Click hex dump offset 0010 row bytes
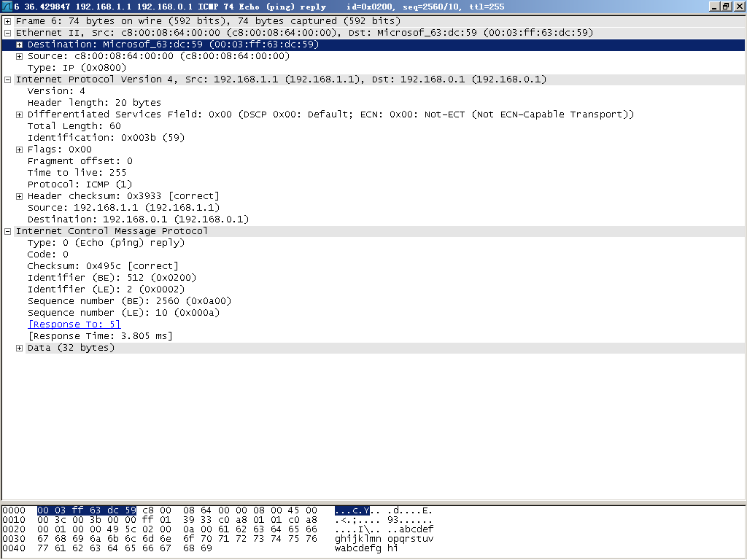Screen dimensions: 747x560 pyautogui.click(x=177, y=520)
